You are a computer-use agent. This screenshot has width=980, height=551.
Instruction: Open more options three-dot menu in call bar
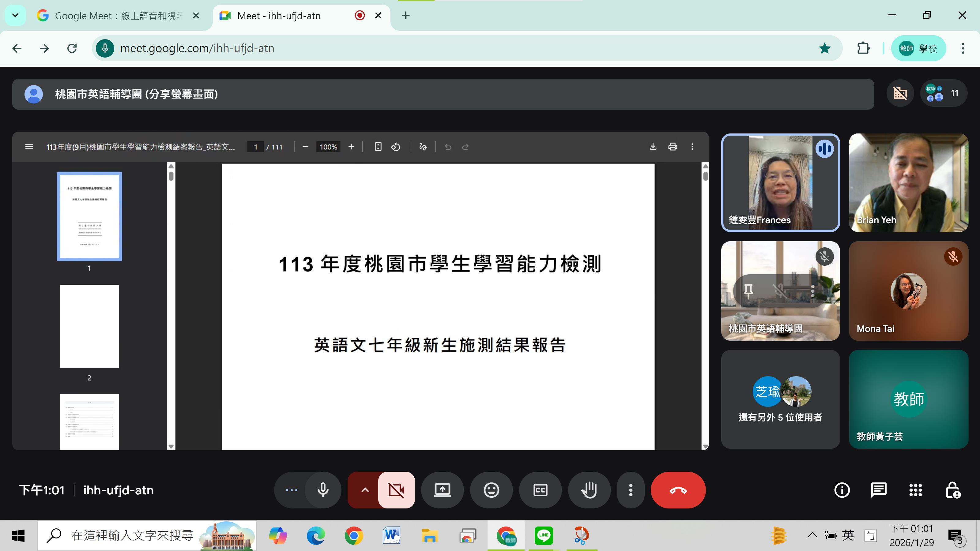630,490
